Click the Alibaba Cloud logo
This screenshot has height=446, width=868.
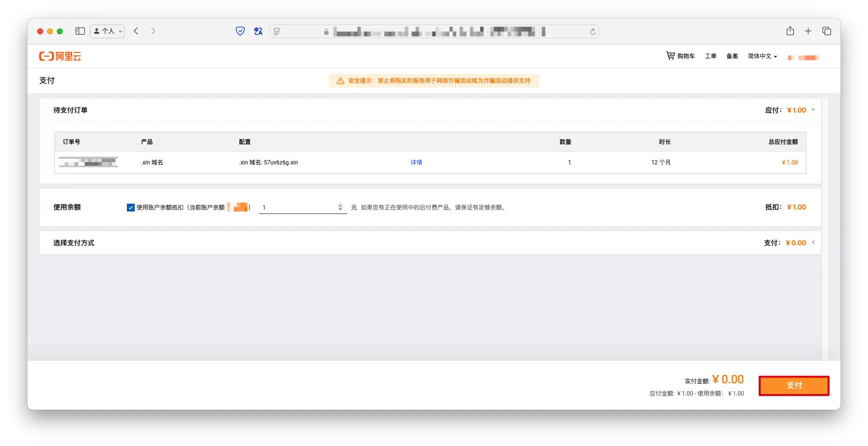point(60,56)
